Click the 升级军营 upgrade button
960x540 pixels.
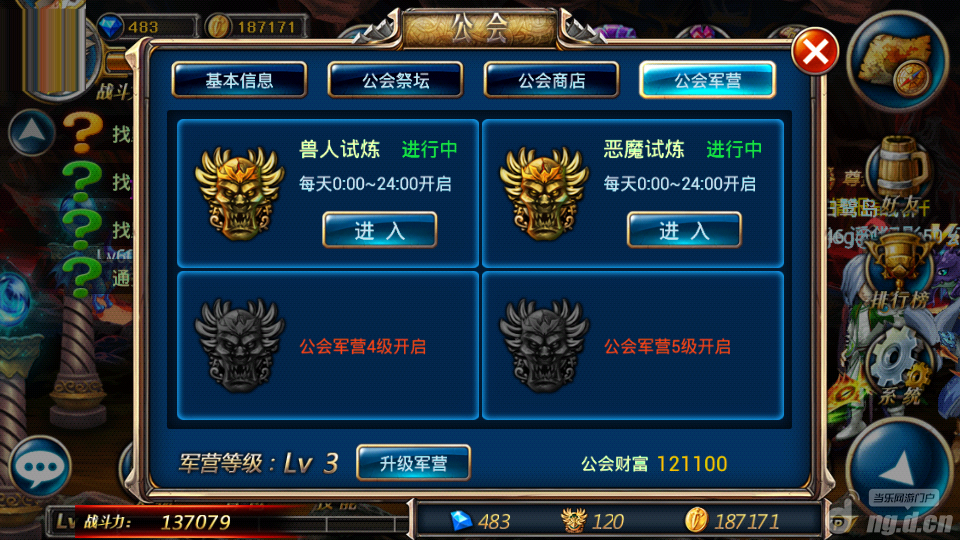413,463
